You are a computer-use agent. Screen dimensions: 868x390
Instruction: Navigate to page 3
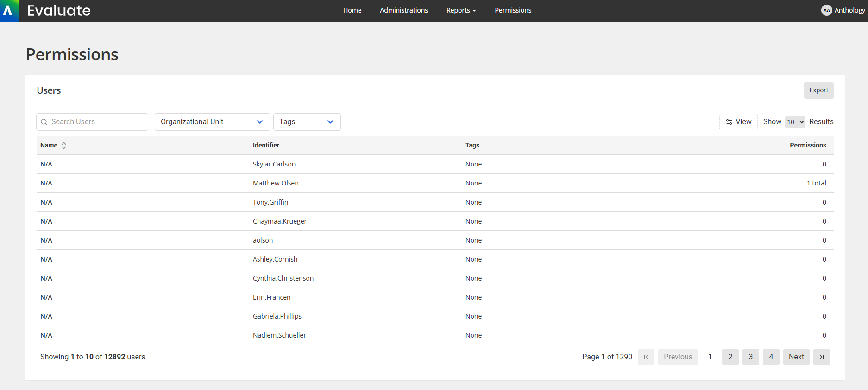click(x=750, y=357)
